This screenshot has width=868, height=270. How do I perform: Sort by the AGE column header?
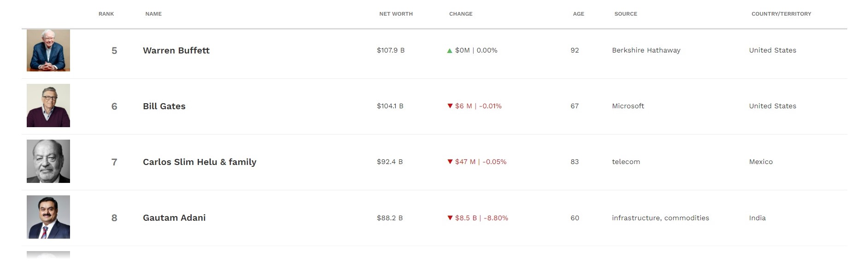578,14
